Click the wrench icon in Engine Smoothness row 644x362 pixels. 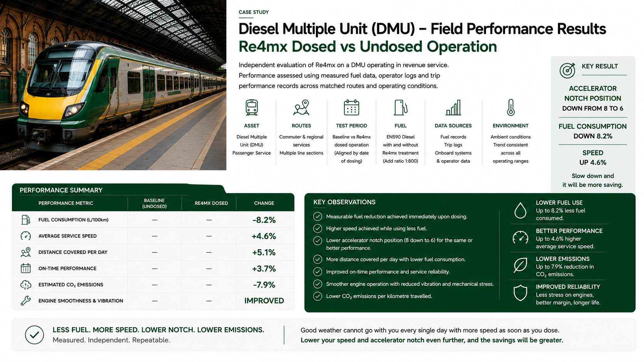[x=26, y=301]
